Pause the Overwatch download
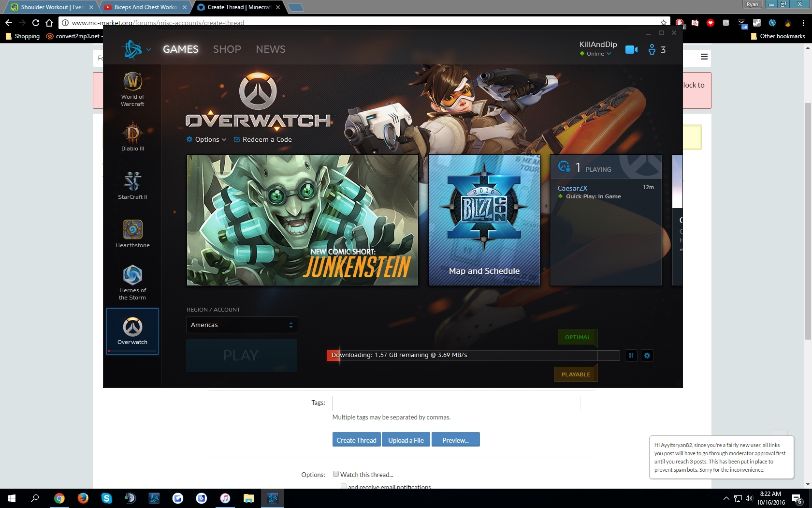Screen dimensions: 812x508 631,356
